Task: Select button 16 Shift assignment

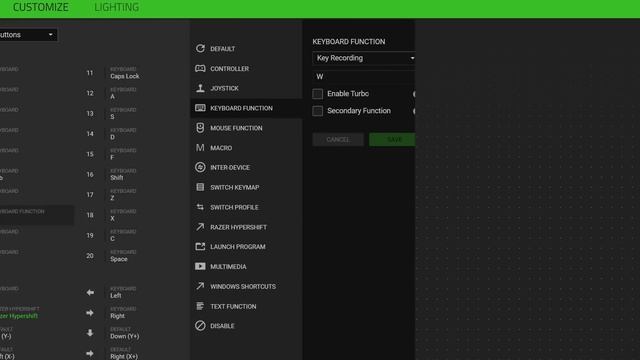Action: [123, 175]
